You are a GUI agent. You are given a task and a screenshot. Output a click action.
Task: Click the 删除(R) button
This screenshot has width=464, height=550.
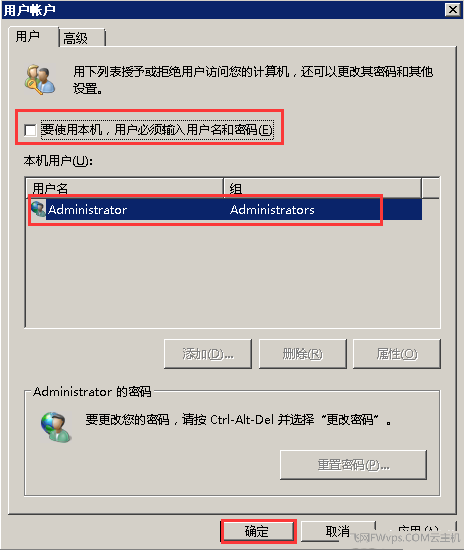(x=303, y=354)
